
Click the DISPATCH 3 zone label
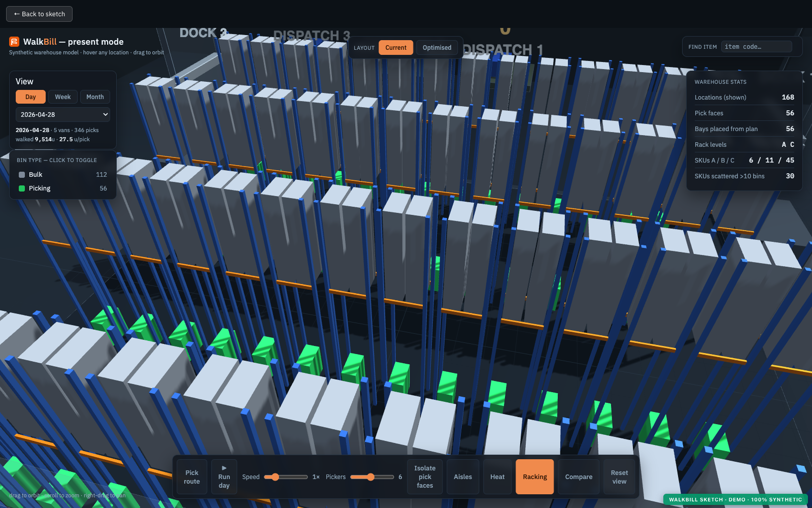(x=312, y=36)
